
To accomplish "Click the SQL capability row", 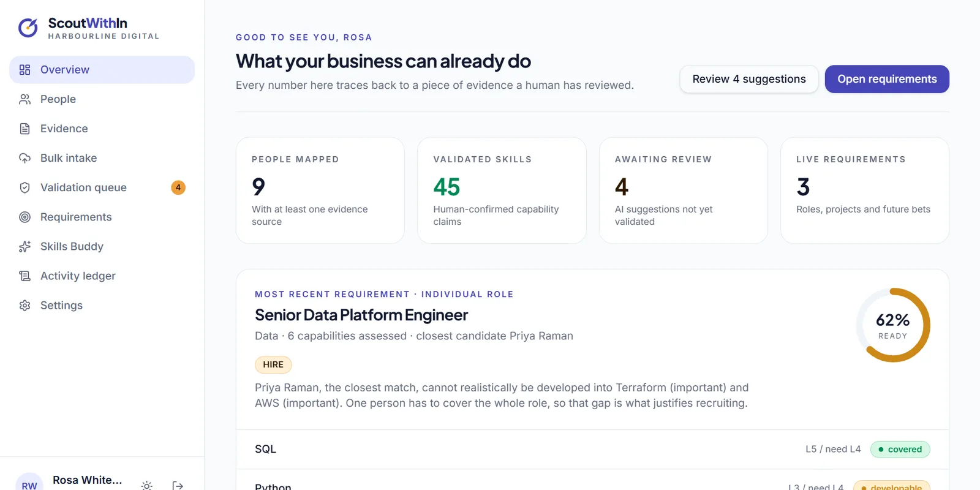I will (592, 450).
